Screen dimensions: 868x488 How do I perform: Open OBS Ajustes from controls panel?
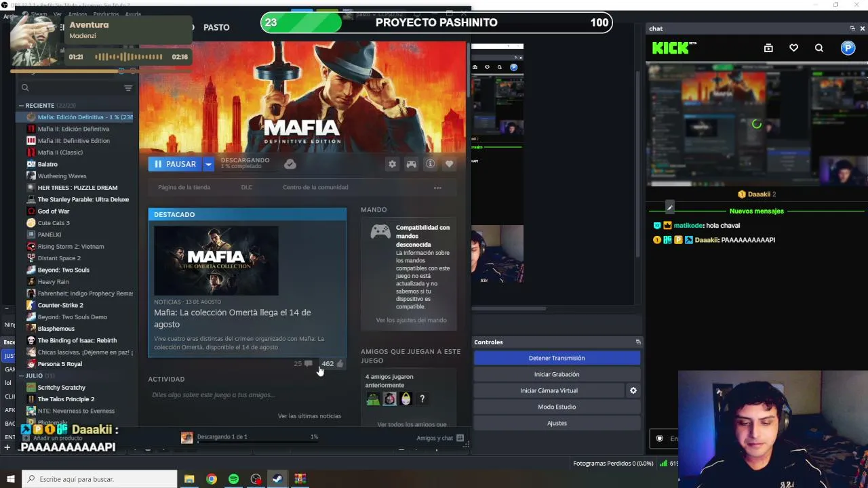click(557, 423)
